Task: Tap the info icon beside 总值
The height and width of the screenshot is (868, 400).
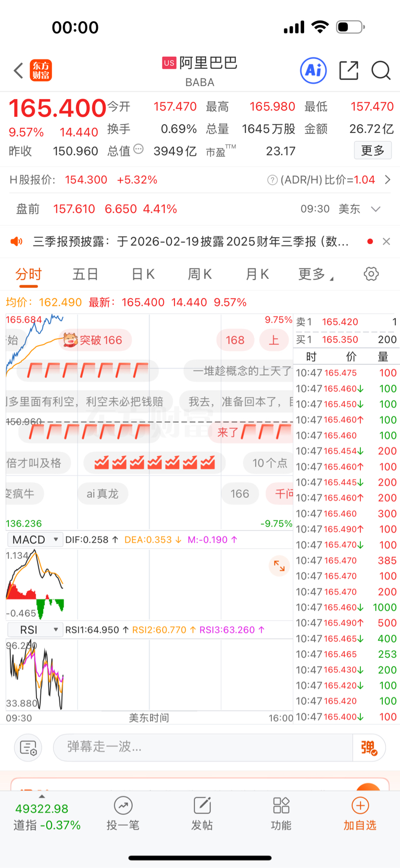Action: tap(139, 149)
